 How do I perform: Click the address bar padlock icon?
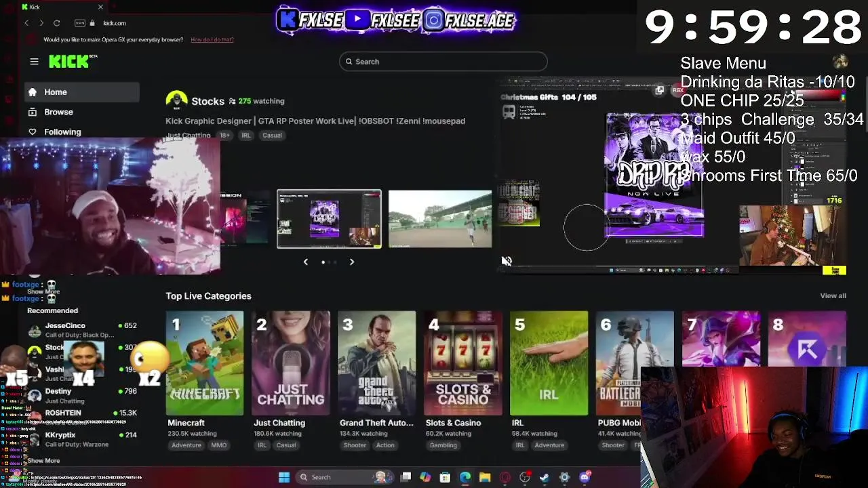(92, 23)
